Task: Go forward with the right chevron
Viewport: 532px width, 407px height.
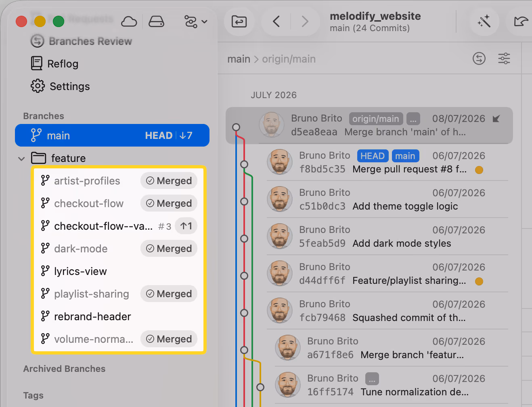Action: click(x=305, y=21)
